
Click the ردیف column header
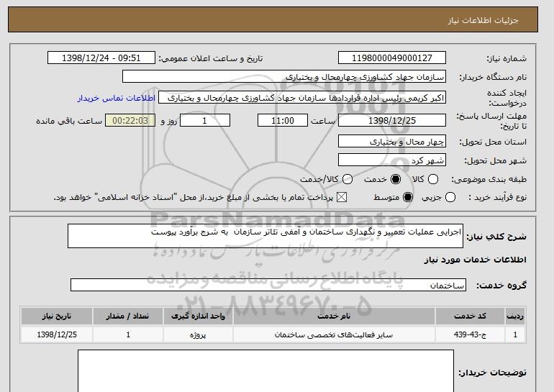(x=515, y=316)
